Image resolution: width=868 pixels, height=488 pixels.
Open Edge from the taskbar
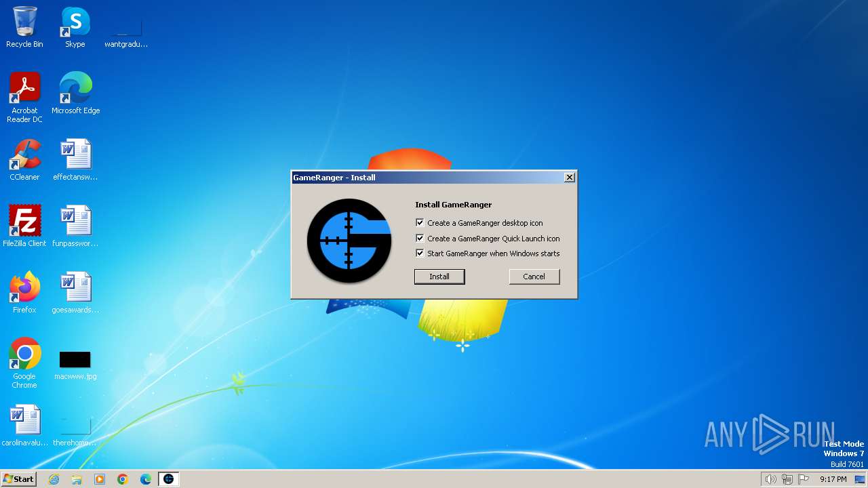(146, 479)
